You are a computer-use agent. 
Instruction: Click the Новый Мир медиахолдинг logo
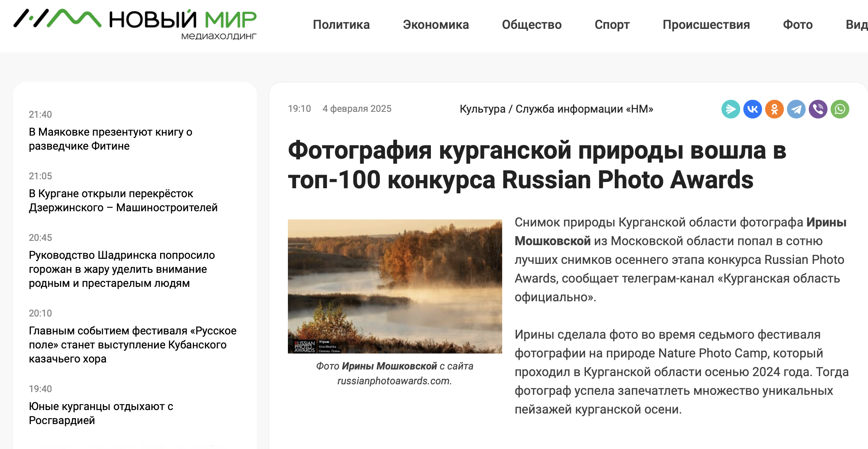[x=135, y=24]
